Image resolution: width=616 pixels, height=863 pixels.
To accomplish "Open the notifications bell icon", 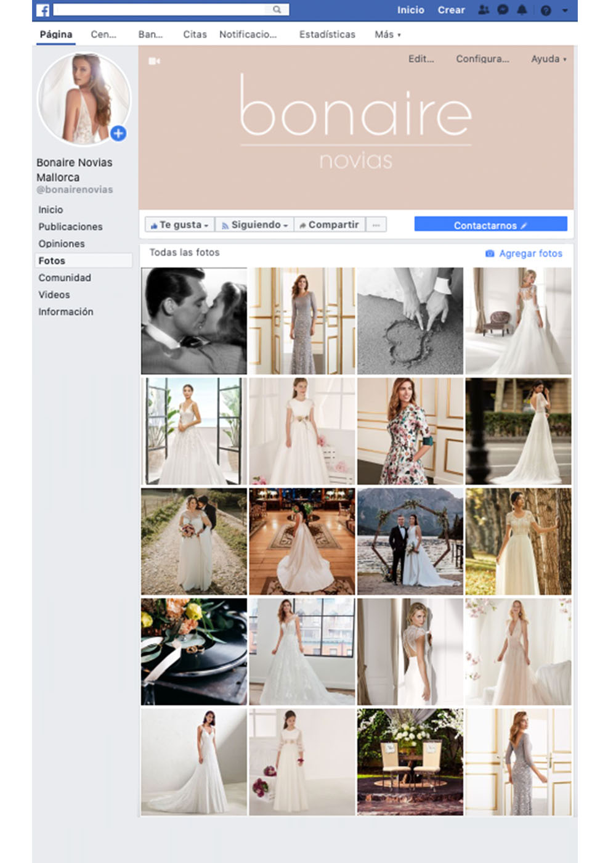I will point(522,10).
